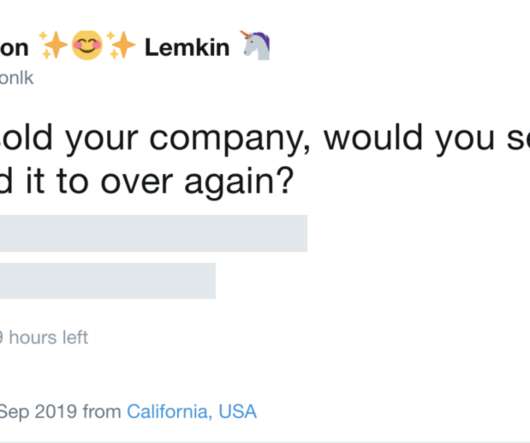530x443 pixels.
Task: Click the word "hours" under the poll
Action: (x=32, y=337)
